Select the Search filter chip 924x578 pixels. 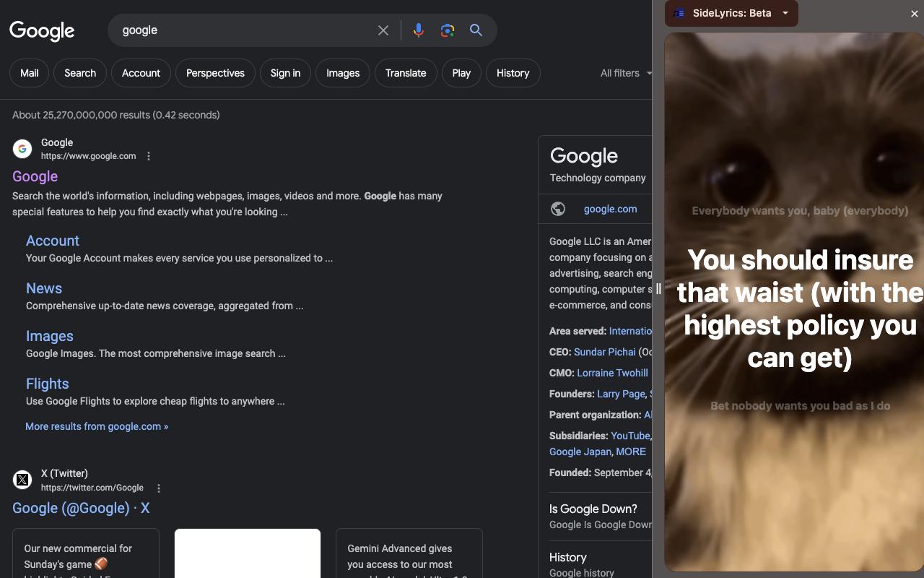[80, 73]
